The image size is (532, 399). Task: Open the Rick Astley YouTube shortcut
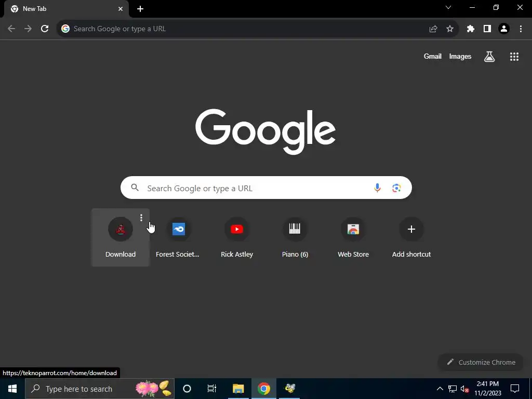point(237,237)
